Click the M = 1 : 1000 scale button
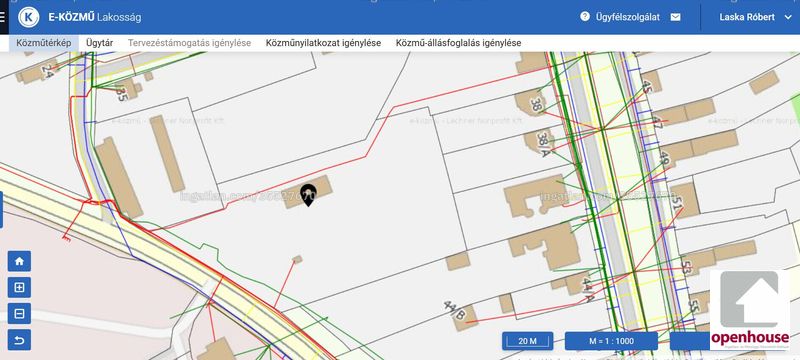 tap(611, 341)
